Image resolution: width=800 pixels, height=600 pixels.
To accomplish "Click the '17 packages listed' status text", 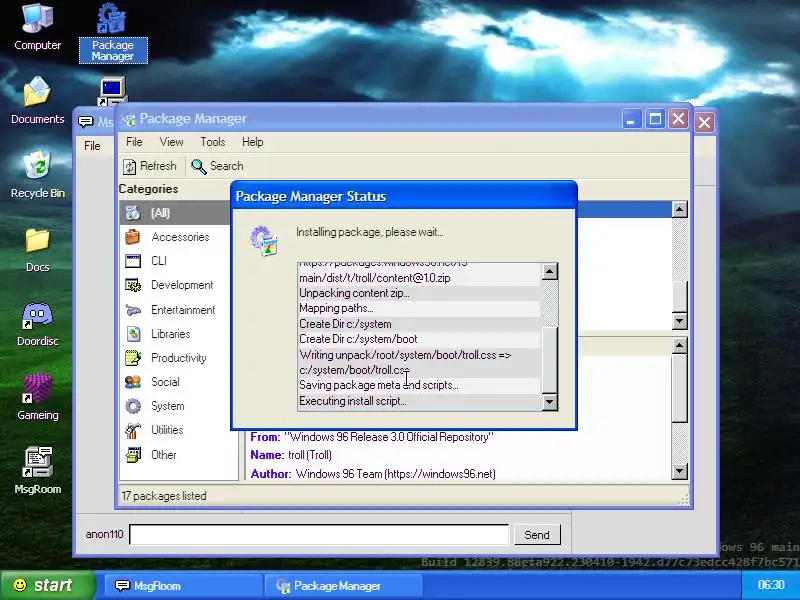I will [x=164, y=496].
